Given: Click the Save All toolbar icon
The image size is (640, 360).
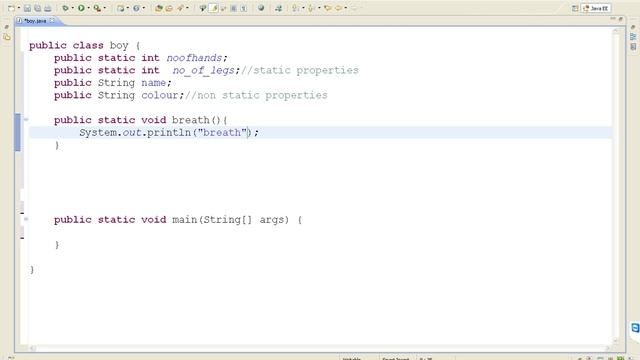Looking at the screenshot, I should click(x=38, y=8).
